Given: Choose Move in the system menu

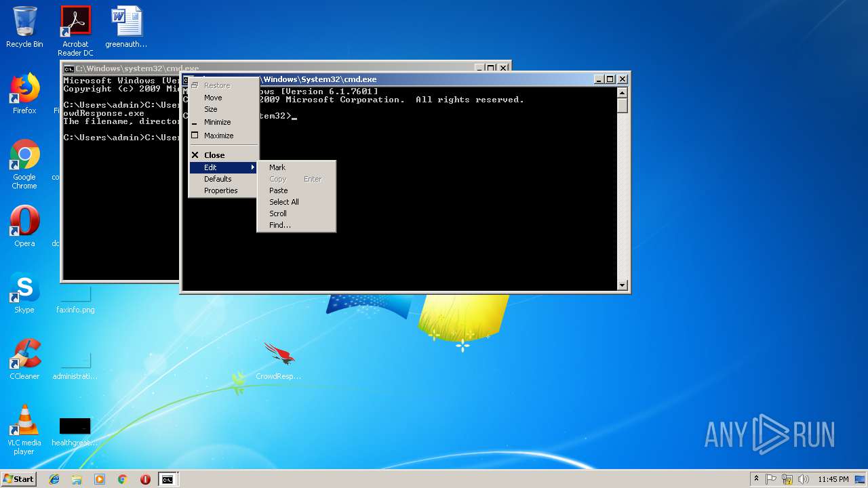Looking at the screenshot, I should (x=223, y=98).
